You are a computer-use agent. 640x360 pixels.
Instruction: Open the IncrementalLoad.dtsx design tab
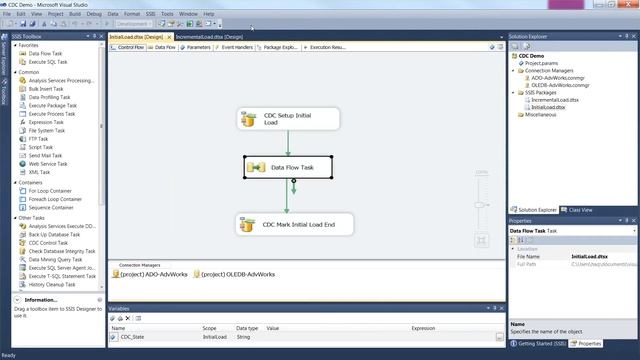click(209, 37)
